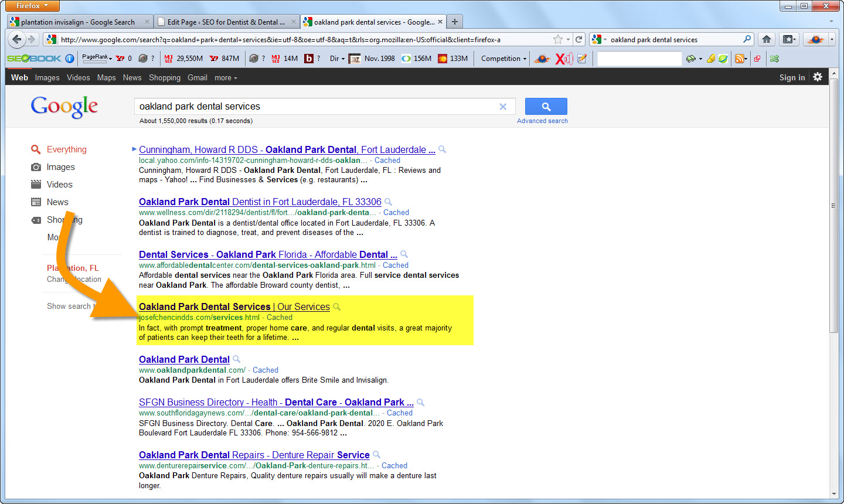Select Images in left sidebar
The height and width of the screenshot is (504, 844).
click(x=60, y=167)
